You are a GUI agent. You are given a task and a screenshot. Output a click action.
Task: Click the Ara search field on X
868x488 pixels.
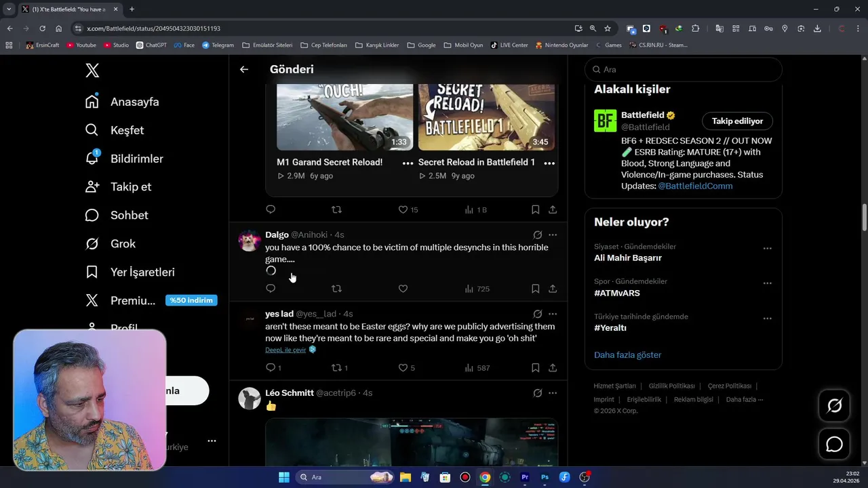tap(684, 69)
